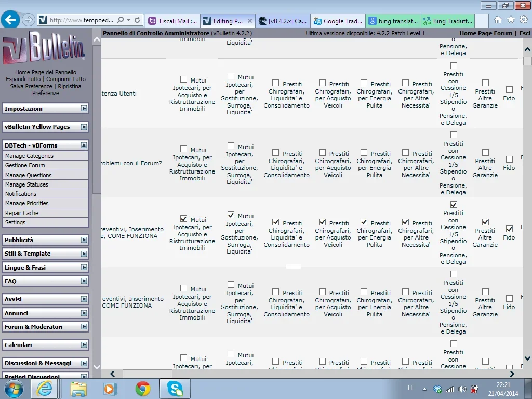Click the browser back arrow button

(x=10, y=20)
